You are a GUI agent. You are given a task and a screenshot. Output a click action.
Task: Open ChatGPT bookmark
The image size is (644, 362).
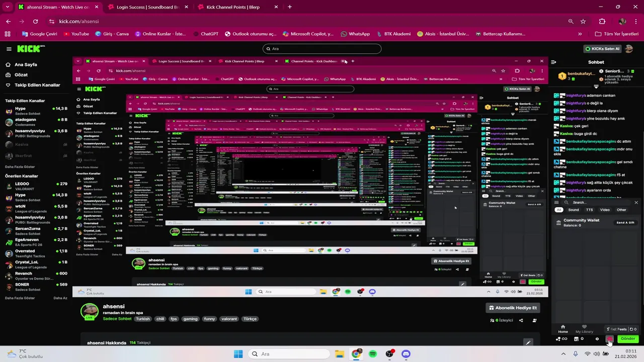click(206, 34)
